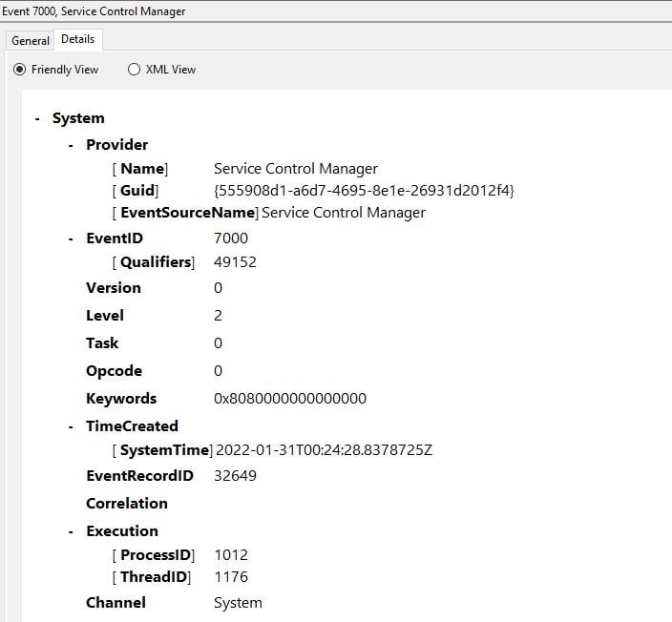Click the EventRecordID value 32649
The image size is (672, 622).
click(235, 476)
